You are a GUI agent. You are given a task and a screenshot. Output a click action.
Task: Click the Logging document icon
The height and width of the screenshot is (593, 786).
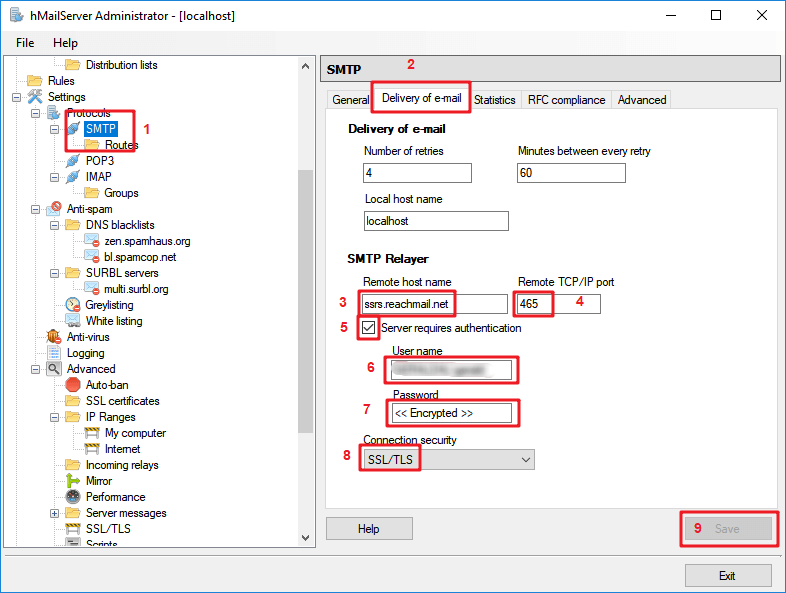(x=54, y=353)
